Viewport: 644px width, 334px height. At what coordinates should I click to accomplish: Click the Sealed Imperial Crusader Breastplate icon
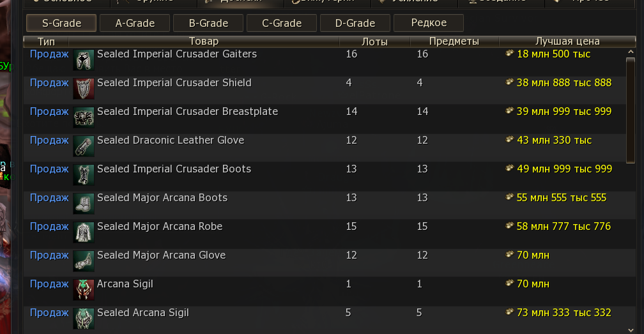[x=84, y=117]
